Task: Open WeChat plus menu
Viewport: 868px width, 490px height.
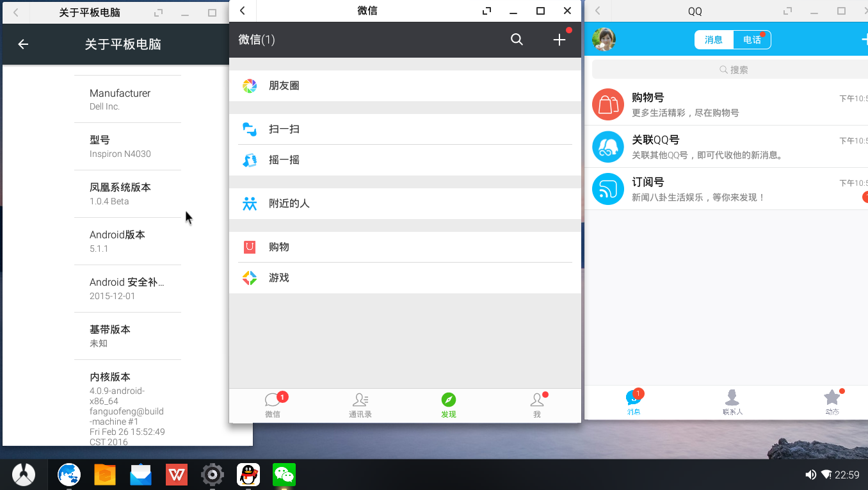Action: (x=559, y=40)
